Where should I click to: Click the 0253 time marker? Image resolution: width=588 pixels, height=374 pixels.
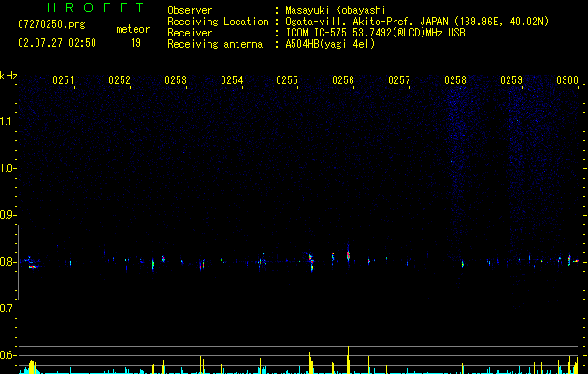pos(176,79)
